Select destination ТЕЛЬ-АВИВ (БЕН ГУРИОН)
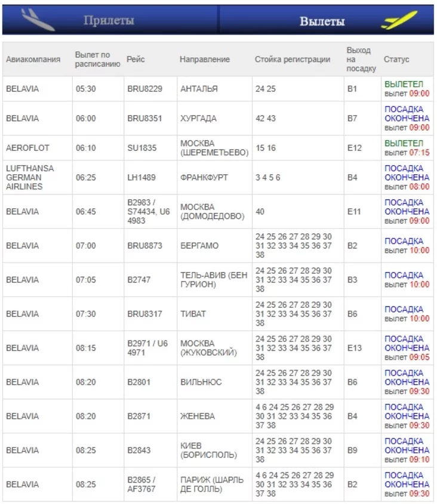 pyautogui.click(x=214, y=280)
